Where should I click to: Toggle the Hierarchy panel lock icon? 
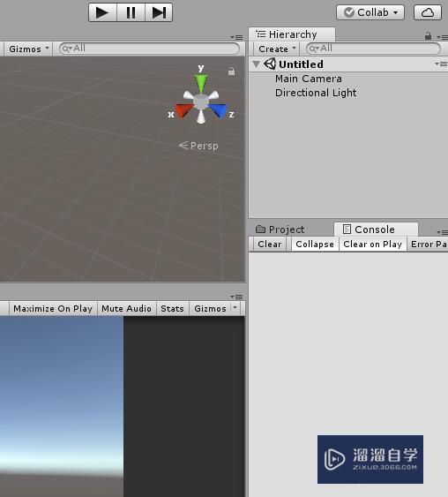coord(428,36)
